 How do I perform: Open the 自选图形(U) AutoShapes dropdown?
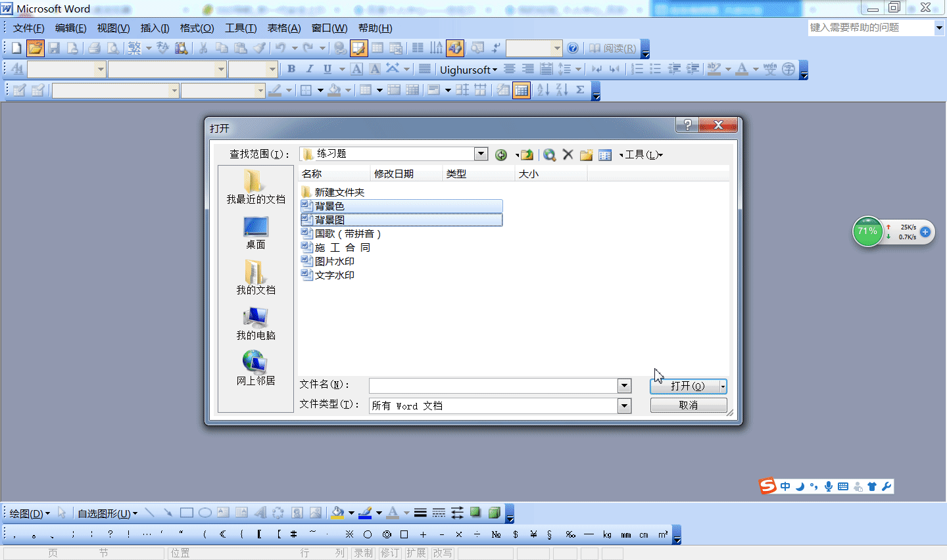[108, 513]
